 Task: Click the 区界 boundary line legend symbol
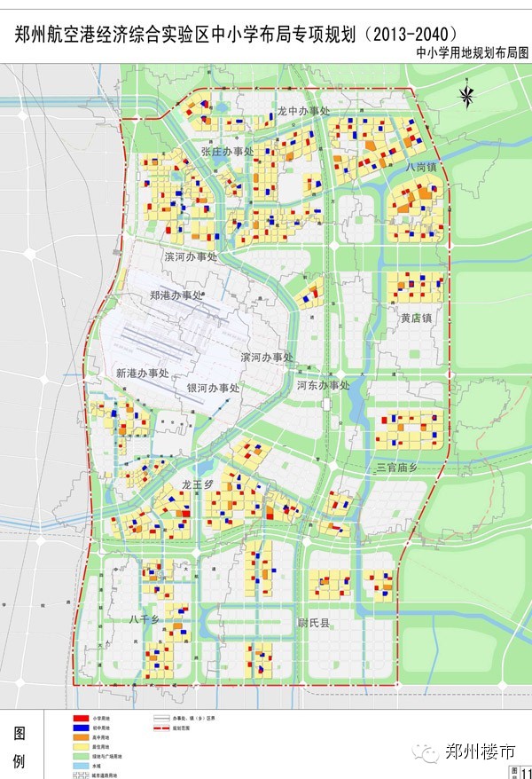tap(161, 719)
